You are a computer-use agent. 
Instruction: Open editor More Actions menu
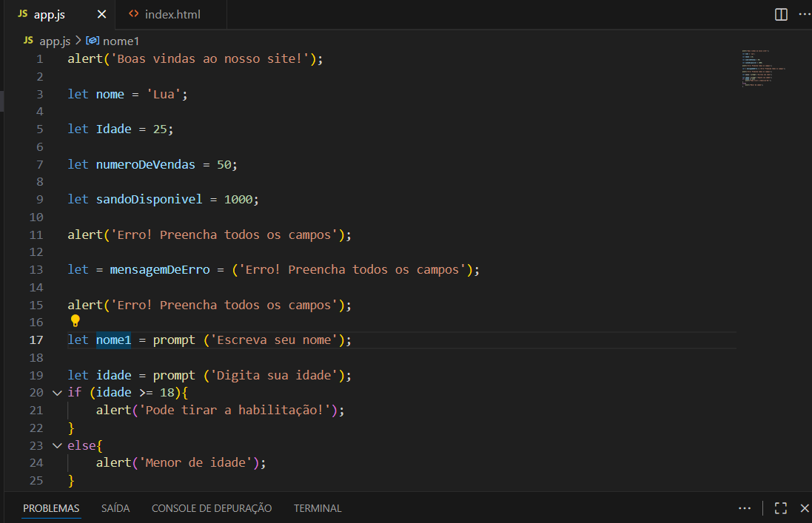point(805,15)
